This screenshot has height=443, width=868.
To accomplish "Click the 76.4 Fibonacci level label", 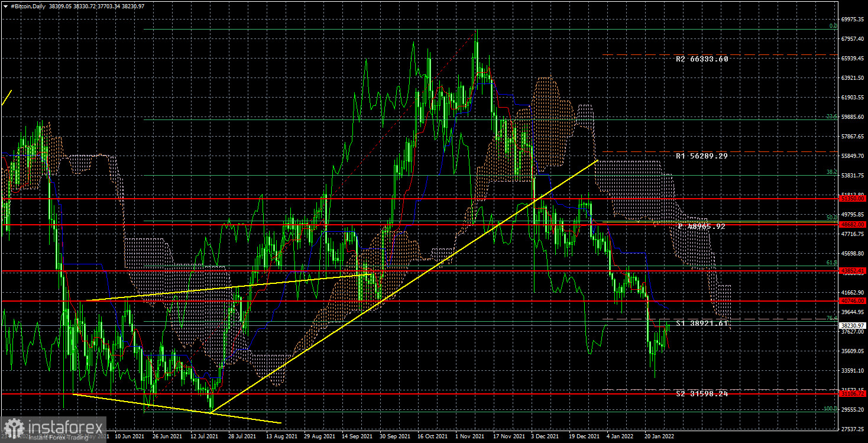I will pyautogui.click(x=831, y=318).
